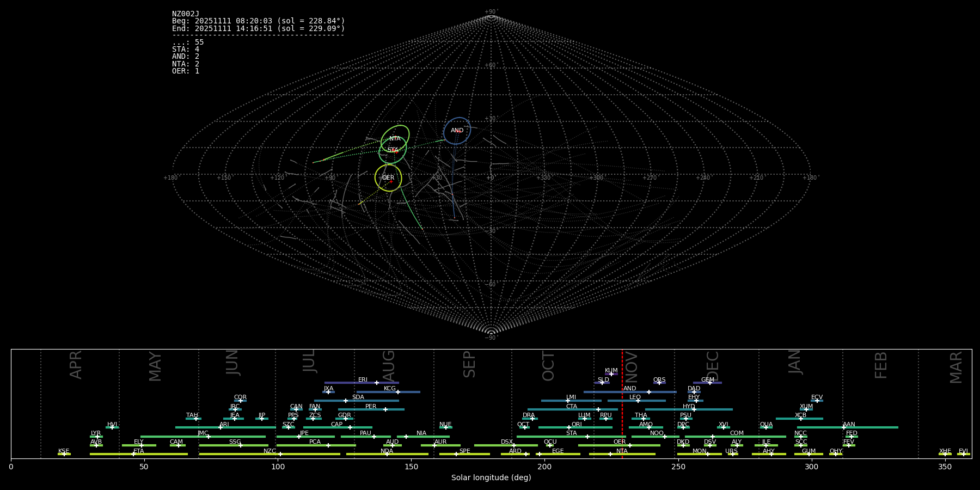Click the 'Solar longitude (deg)' axis label

point(491,477)
